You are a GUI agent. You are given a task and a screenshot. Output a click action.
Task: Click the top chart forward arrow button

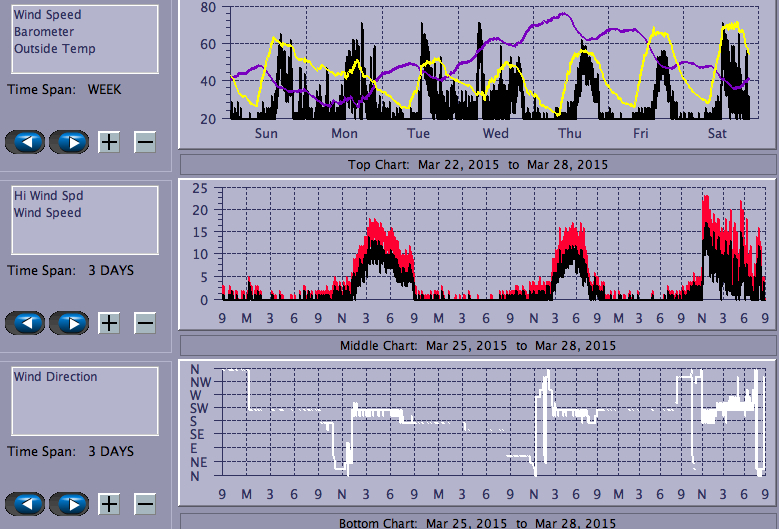69,142
